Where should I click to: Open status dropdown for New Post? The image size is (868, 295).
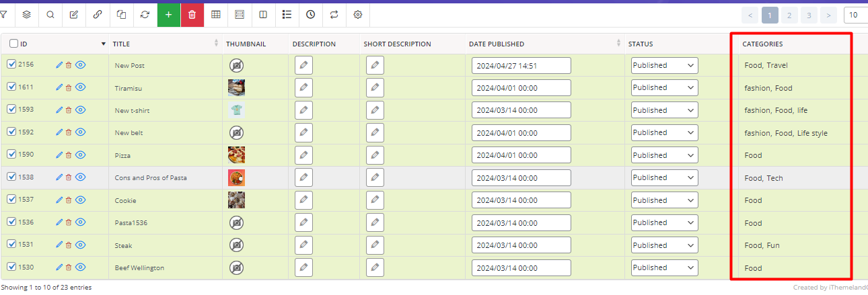point(664,65)
